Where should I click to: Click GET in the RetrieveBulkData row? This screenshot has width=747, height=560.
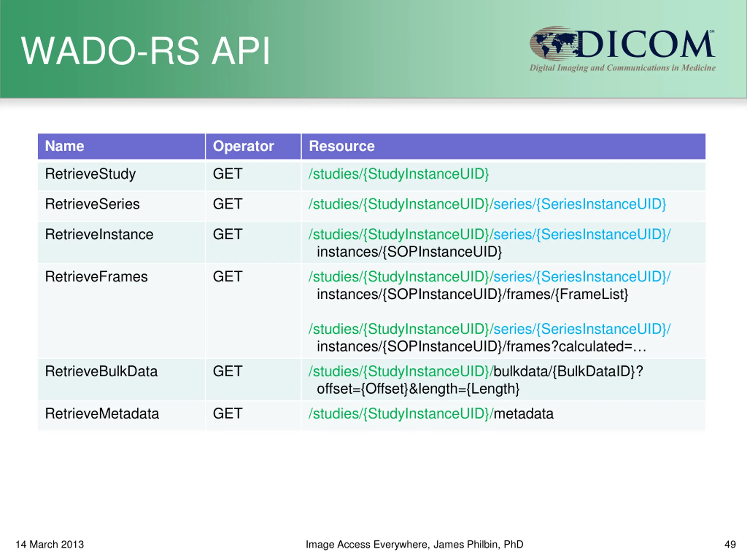[x=228, y=371]
